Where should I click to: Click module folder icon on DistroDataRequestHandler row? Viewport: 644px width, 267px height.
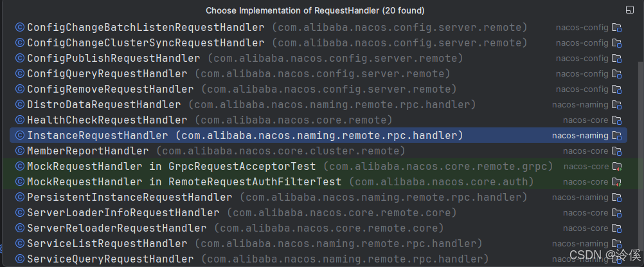[x=616, y=104]
